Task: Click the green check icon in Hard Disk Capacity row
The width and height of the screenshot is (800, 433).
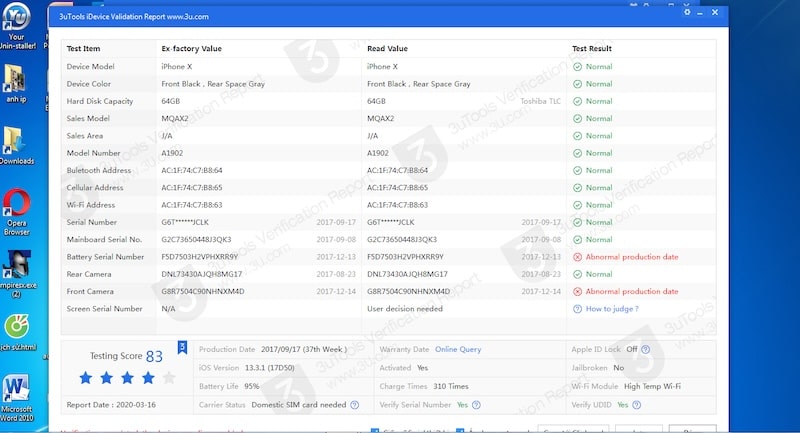Action: coord(577,101)
